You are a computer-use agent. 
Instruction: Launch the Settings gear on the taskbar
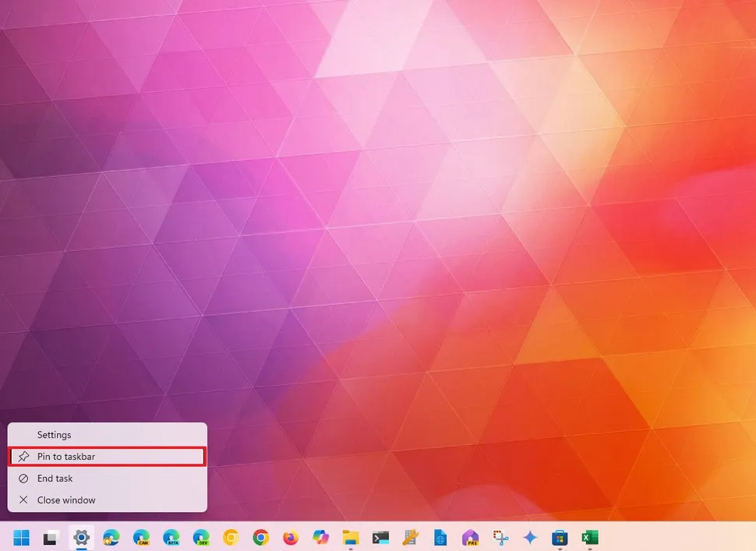coord(83,538)
